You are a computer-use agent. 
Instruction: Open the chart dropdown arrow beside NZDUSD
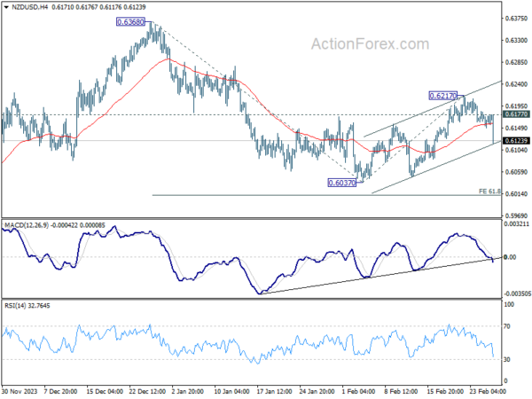6,7
